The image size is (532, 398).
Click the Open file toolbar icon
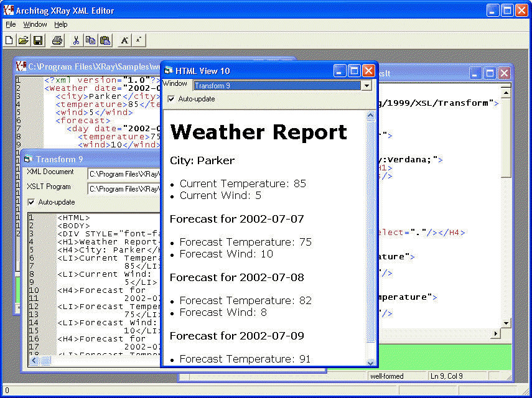tap(24, 40)
